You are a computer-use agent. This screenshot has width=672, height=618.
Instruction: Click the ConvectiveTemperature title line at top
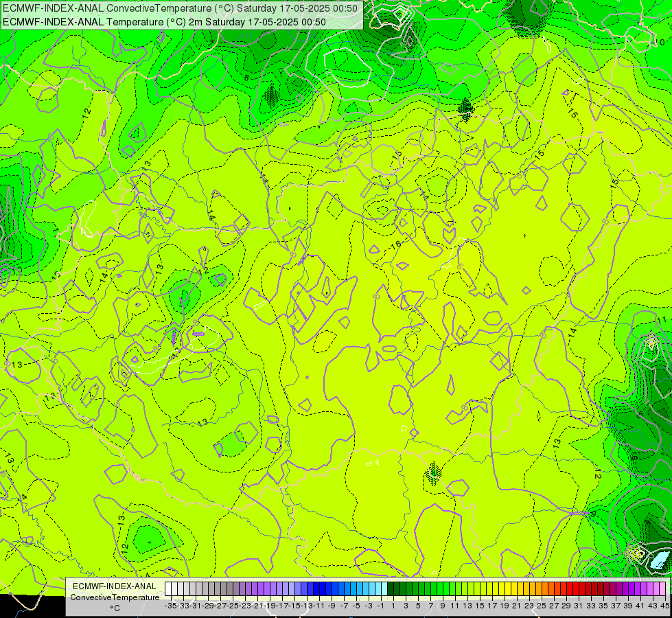181,8
